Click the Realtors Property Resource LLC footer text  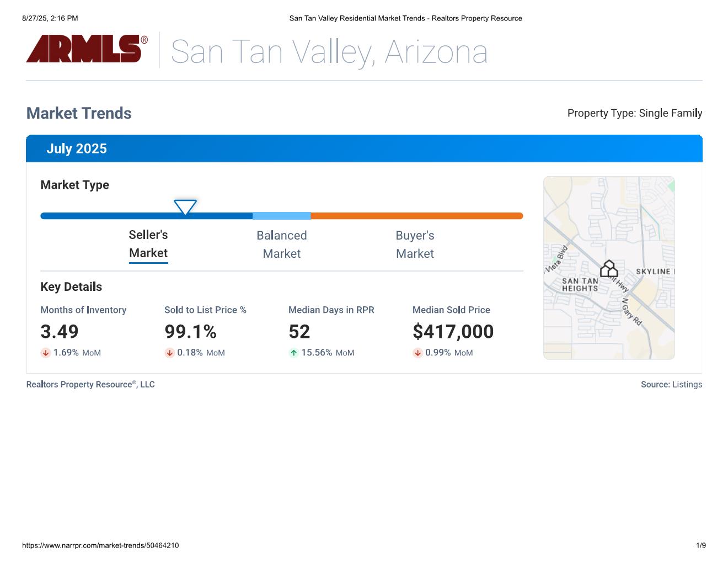click(90, 384)
